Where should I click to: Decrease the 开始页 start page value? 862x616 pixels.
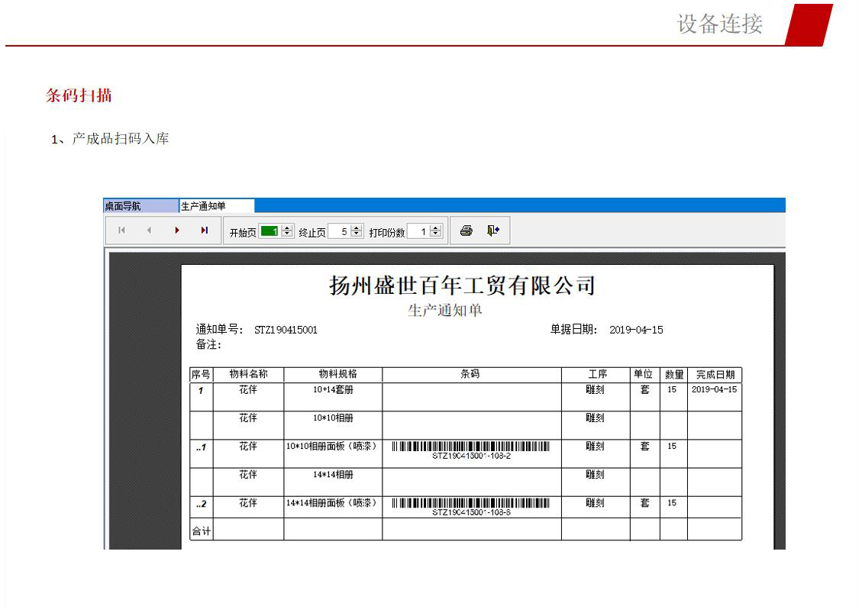pyautogui.click(x=287, y=234)
